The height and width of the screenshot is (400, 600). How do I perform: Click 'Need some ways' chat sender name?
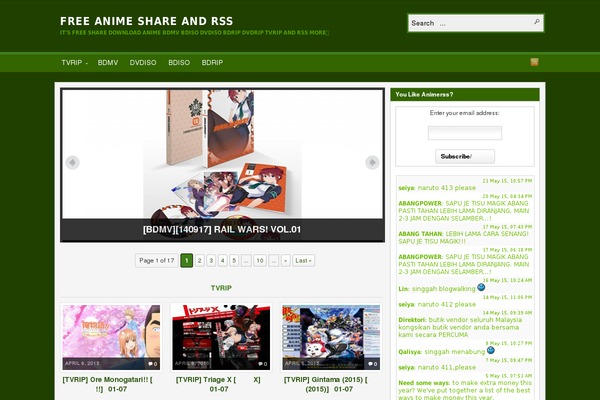click(424, 383)
